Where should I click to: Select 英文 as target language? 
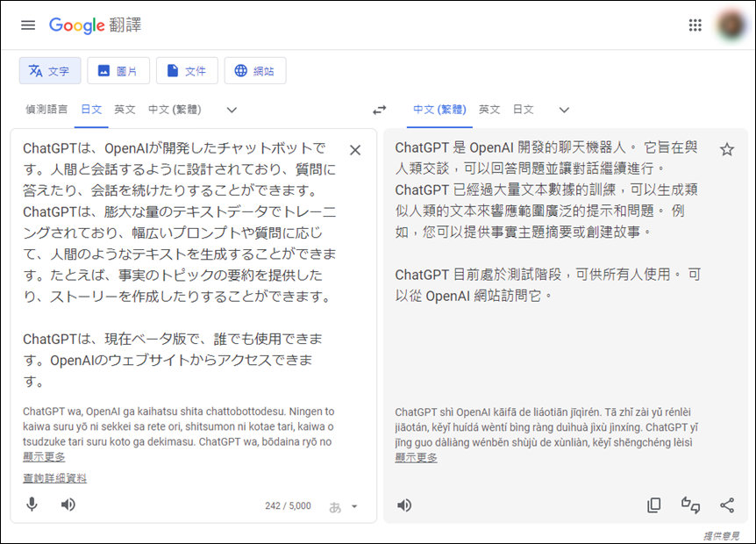pos(489,110)
